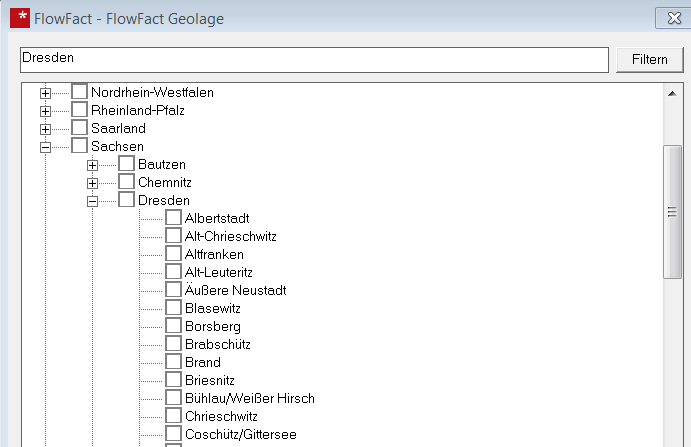
Task: Click the vertical scrollbar thumb
Action: pos(673,210)
